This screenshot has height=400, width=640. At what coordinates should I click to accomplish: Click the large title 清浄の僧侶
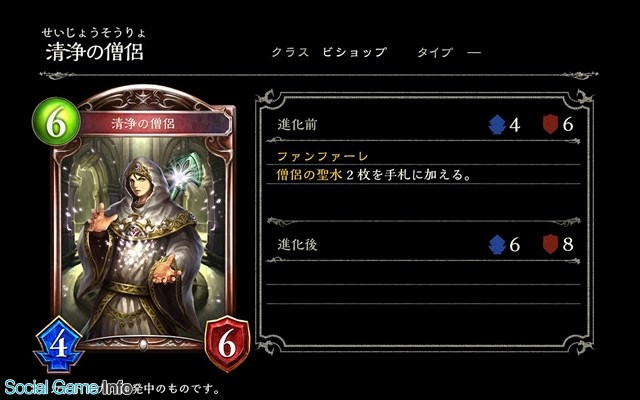coord(95,52)
